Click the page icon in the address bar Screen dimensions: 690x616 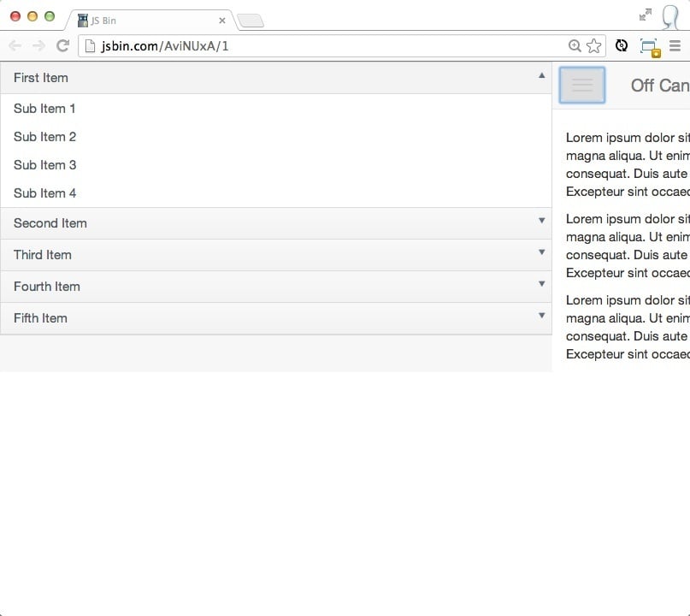click(x=90, y=46)
